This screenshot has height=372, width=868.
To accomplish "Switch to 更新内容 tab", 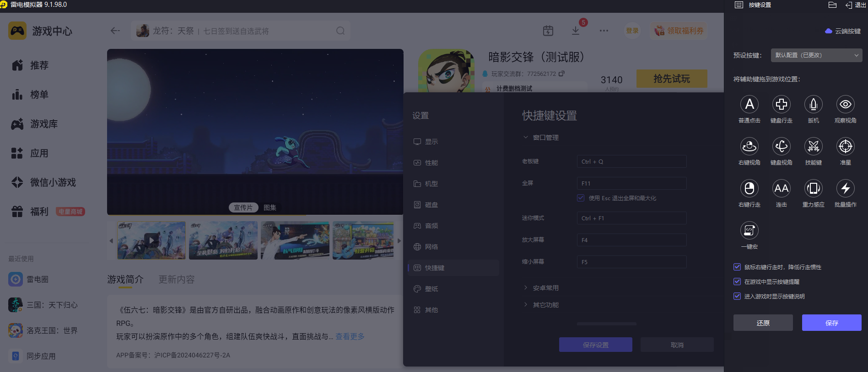I will point(177,279).
